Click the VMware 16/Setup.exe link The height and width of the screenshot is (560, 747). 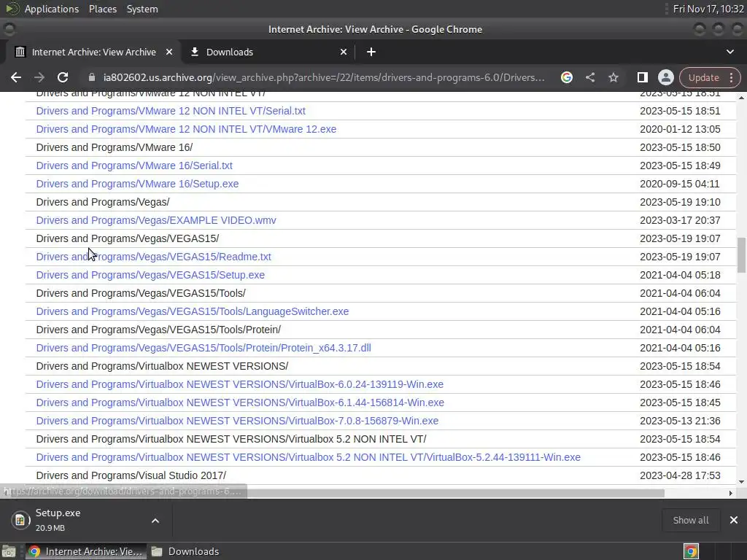tap(137, 184)
